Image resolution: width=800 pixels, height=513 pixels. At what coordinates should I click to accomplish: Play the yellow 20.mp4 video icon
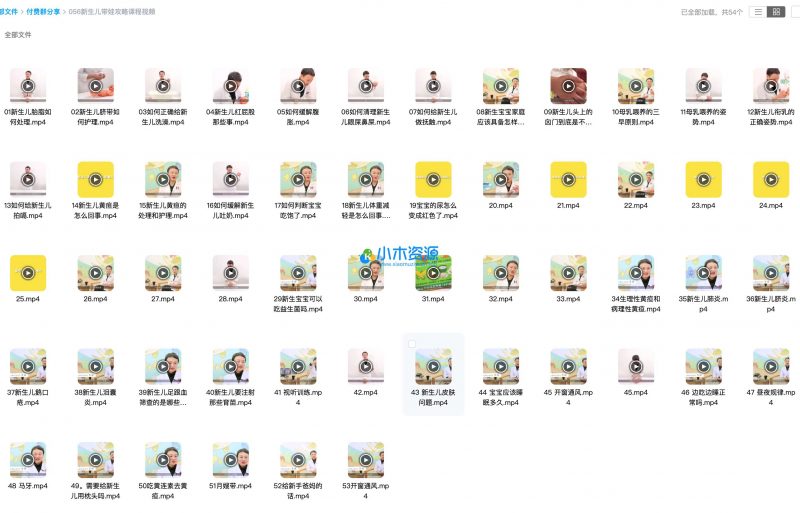[x=500, y=179]
